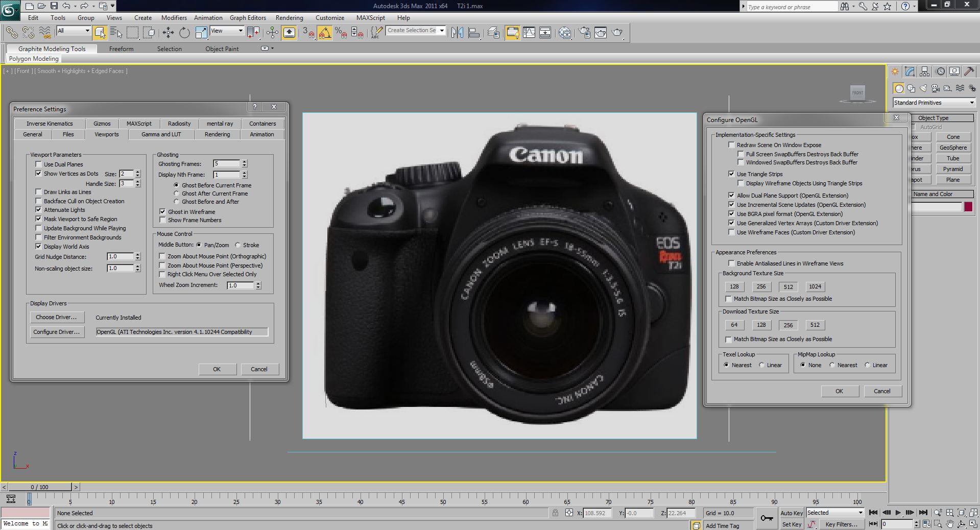Open the Freeform ribbon tab

[122, 49]
